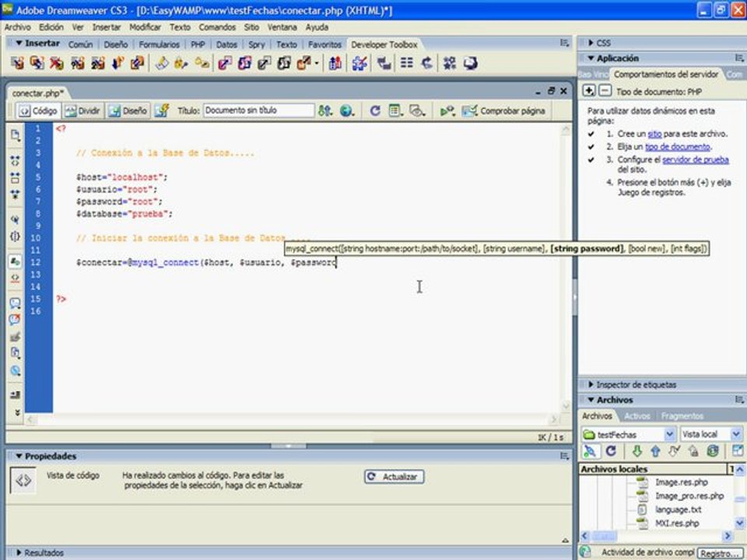Collapse the Archivos panel

click(591, 400)
